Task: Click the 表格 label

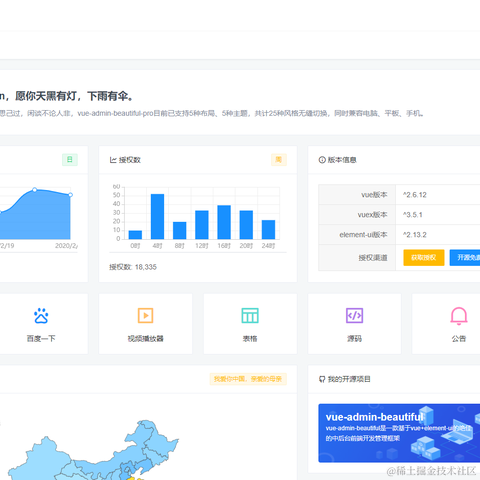Action: pyautogui.click(x=250, y=339)
